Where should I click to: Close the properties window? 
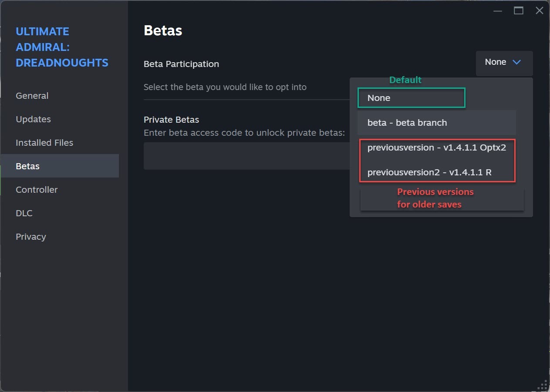click(539, 11)
